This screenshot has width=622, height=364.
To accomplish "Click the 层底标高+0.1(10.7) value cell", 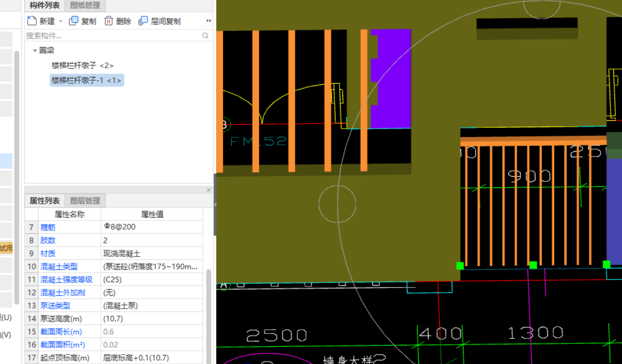I will [152, 358].
